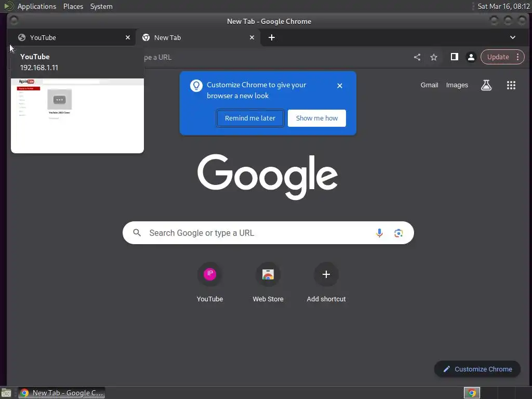Click the magnifier icon in search box
The height and width of the screenshot is (399, 532).
(x=137, y=233)
